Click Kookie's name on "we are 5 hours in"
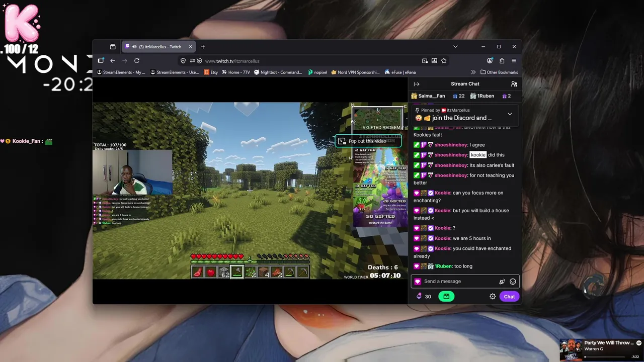Image resolution: width=644 pixels, height=362 pixels. [x=442, y=238]
